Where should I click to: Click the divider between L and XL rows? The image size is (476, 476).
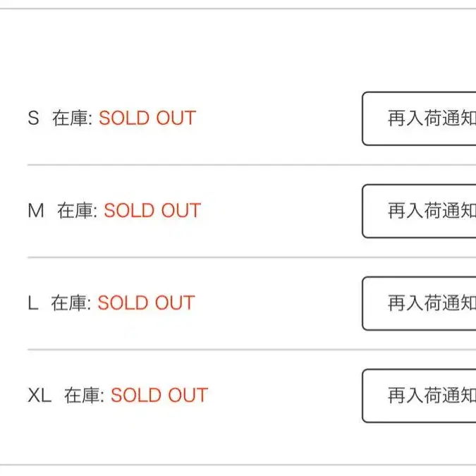point(190,349)
